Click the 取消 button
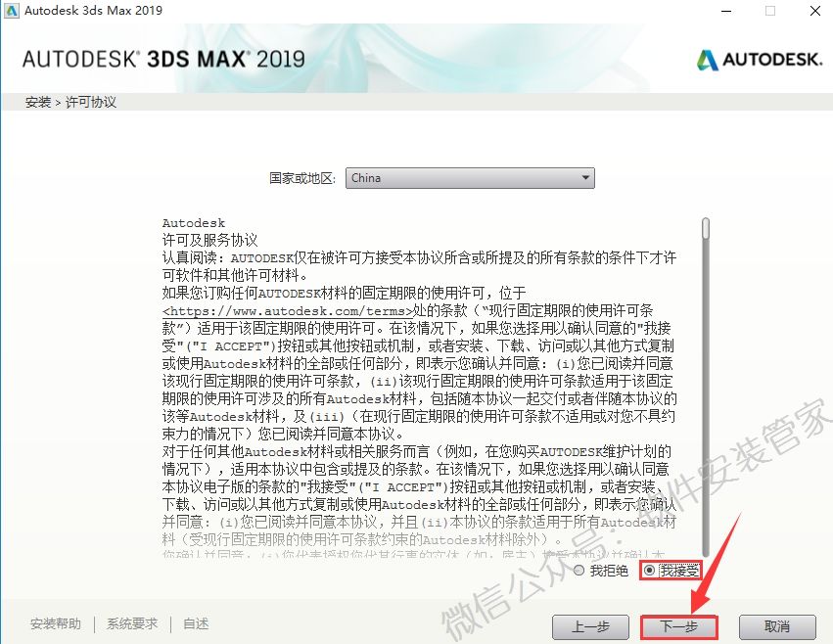 (x=777, y=627)
